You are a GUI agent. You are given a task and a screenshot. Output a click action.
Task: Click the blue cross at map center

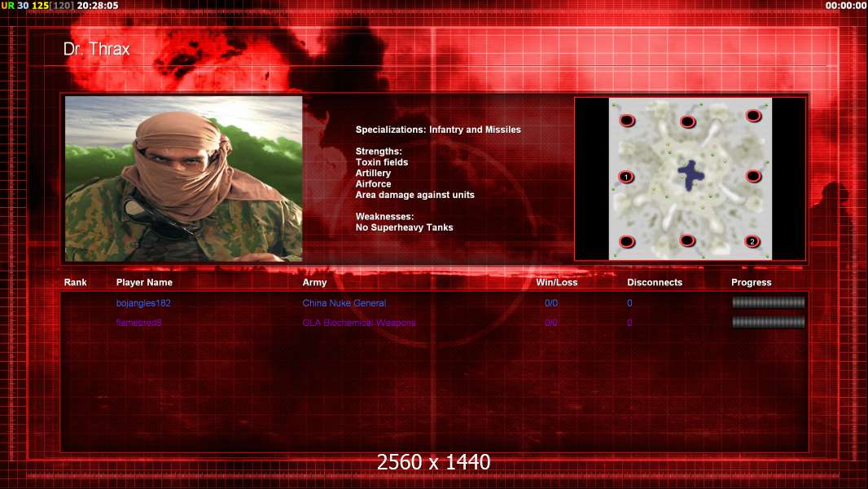690,175
